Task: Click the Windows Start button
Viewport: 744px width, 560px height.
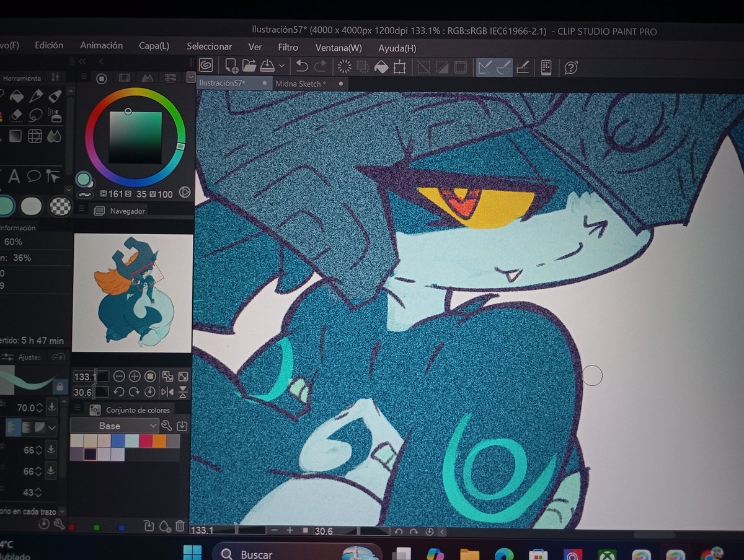Action: click(192, 553)
